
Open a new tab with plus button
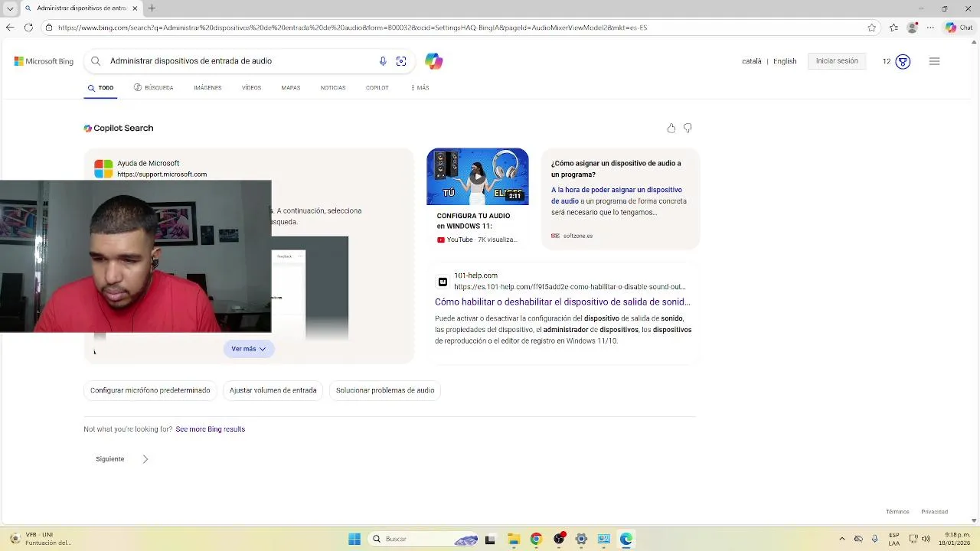(x=152, y=8)
